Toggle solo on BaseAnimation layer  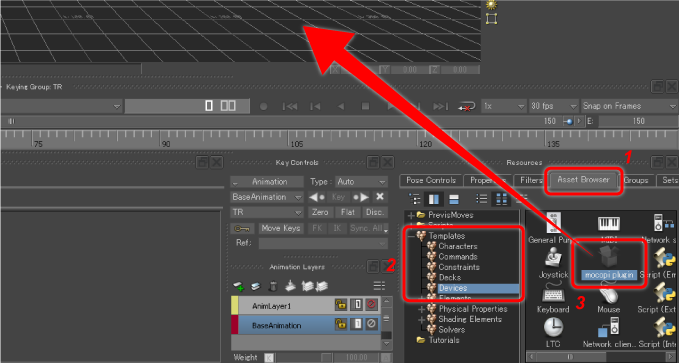pyautogui.click(x=357, y=324)
